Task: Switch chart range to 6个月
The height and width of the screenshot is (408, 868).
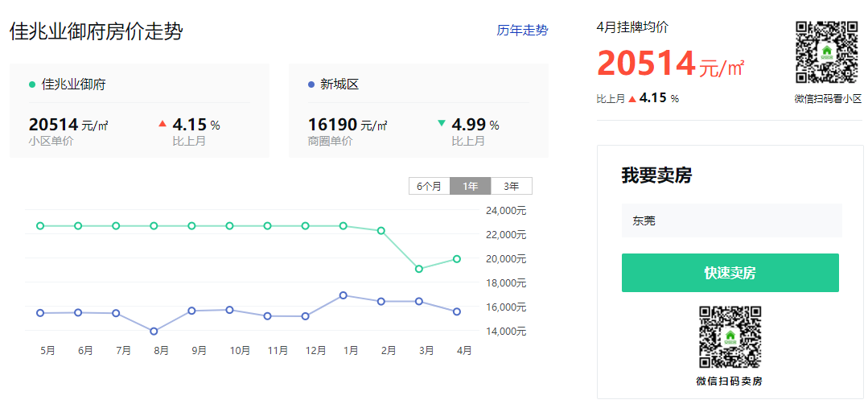Action: (x=430, y=187)
